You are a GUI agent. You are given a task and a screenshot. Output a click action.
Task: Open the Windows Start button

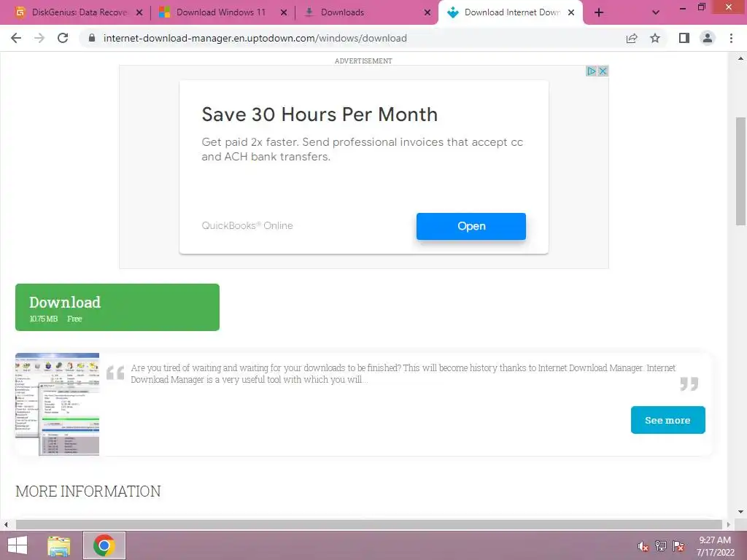pyautogui.click(x=18, y=545)
